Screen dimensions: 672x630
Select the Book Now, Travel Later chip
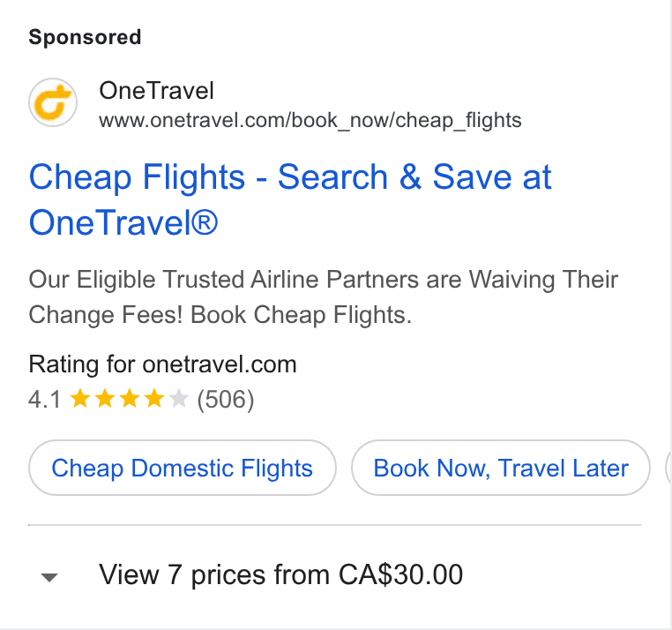(501, 468)
